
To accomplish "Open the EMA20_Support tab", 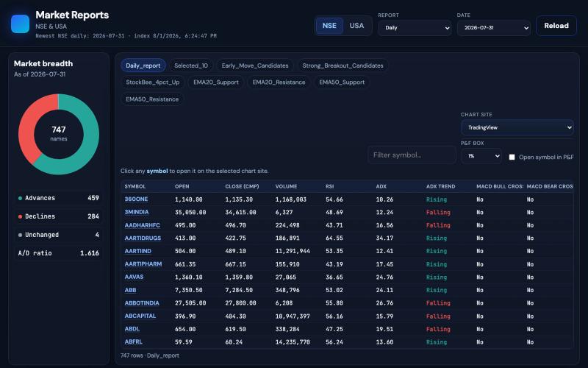I will 216,82.
